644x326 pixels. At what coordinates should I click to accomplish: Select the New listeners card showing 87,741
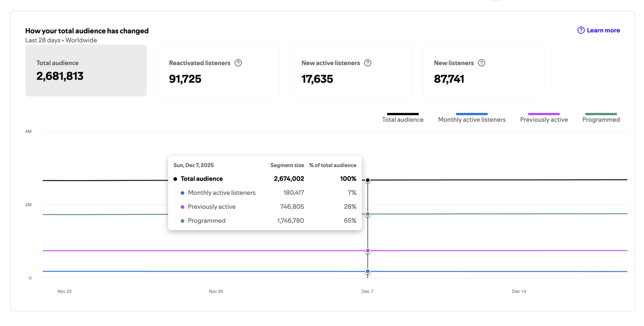(x=483, y=71)
